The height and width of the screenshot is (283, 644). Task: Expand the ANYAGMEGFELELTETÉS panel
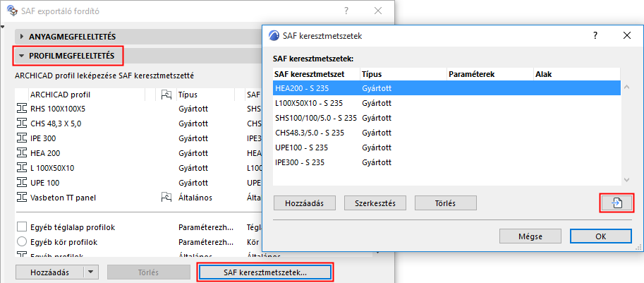click(x=22, y=37)
